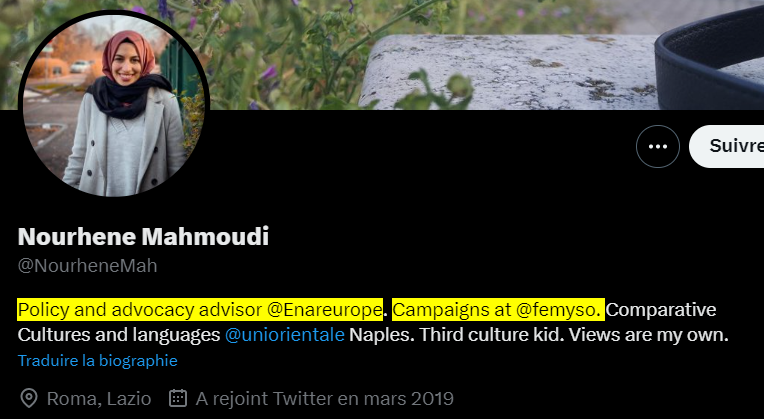Open the @uniorientale mention link
This screenshot has width=764, height=419.
[285, 335]
